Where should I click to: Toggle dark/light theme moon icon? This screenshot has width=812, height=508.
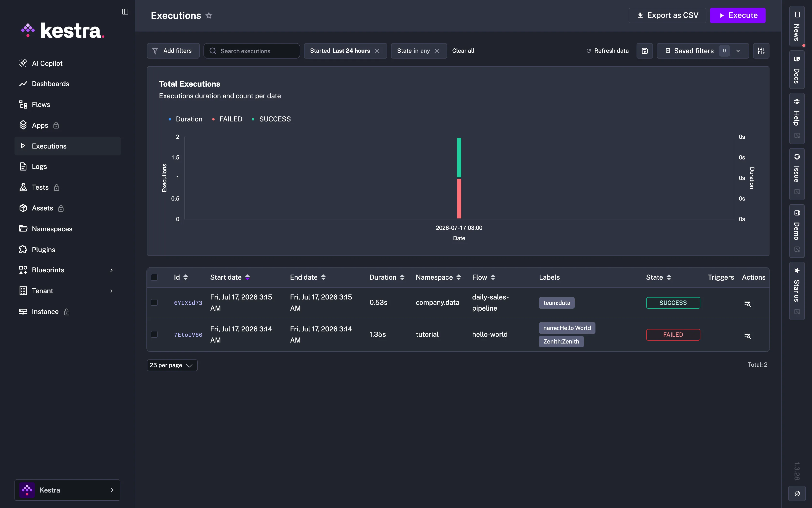(x=797, y=493)
